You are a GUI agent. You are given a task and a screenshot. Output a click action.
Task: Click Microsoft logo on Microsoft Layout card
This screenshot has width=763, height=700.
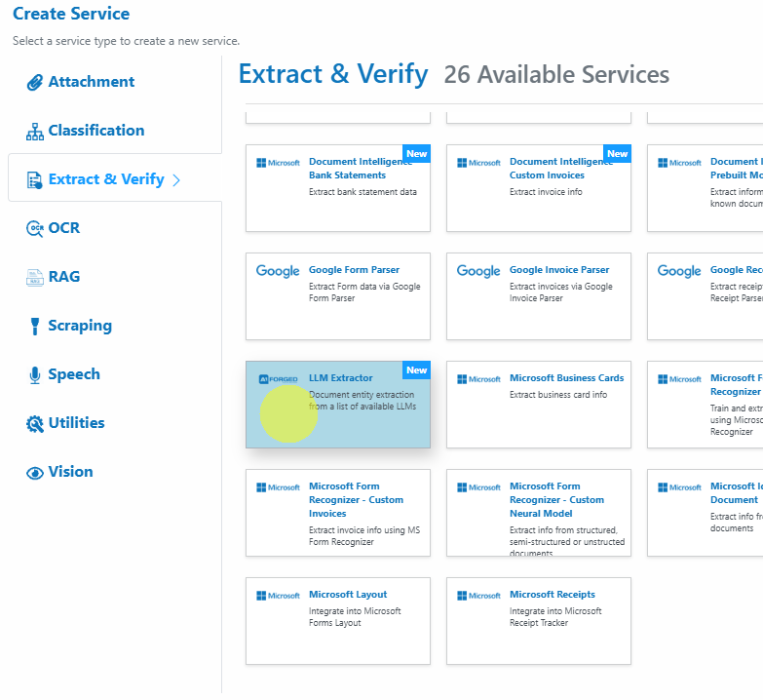tap(278, 596)
